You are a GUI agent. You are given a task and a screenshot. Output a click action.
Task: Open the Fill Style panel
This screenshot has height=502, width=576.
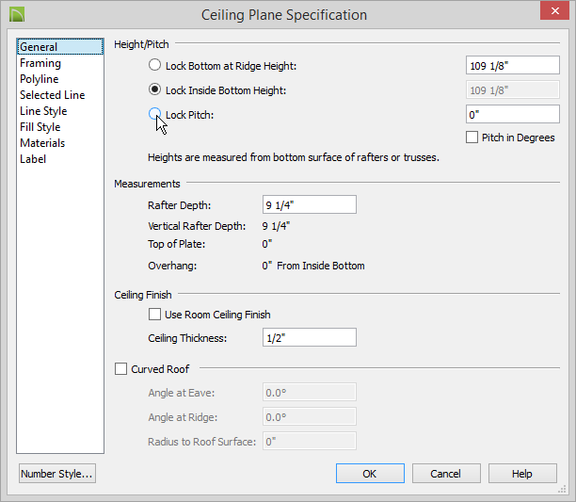click(40, 127)
